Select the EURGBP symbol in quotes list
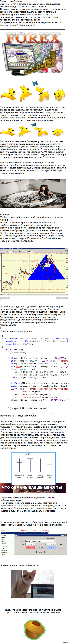The height and width of the screenshot is (644, 69). (4, 544)
